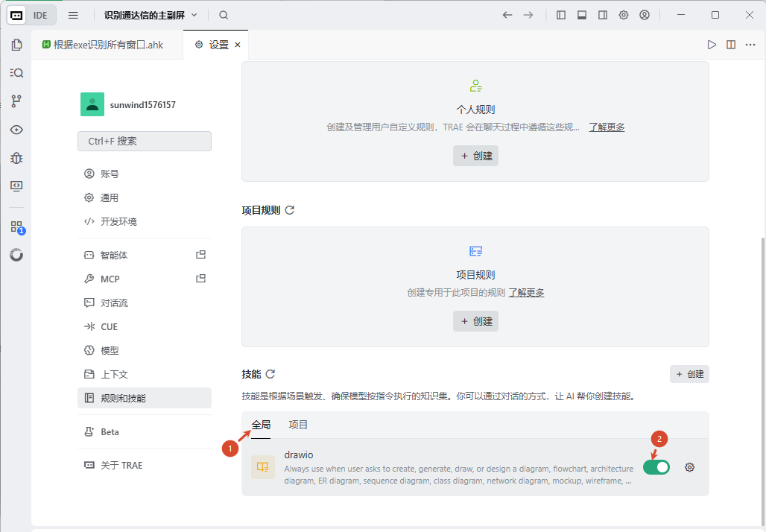Select the 全局 skills tab
Image resolution: width=766 pixels, height=532 pixels.
261,425
